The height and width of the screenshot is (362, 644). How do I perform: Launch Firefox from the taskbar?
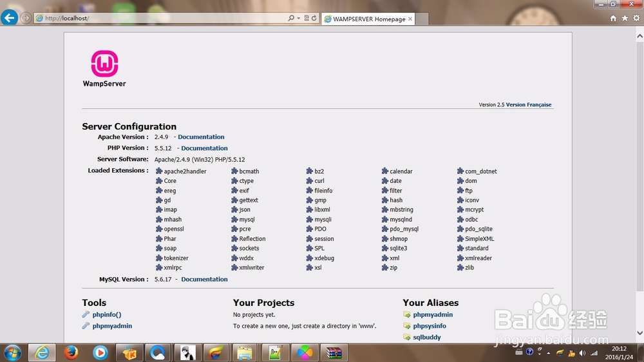(x=71, y=352)
